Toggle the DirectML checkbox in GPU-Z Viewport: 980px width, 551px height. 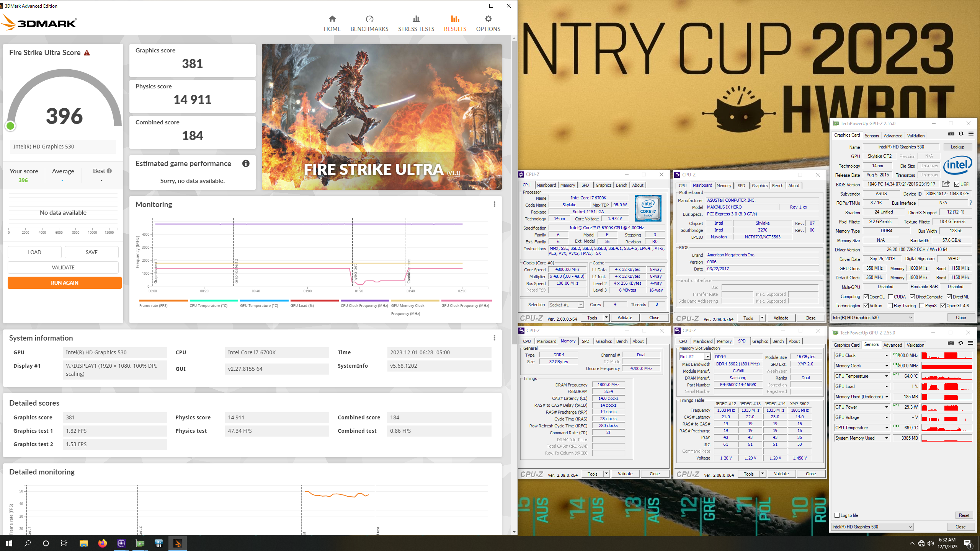(x=949, y=297)
